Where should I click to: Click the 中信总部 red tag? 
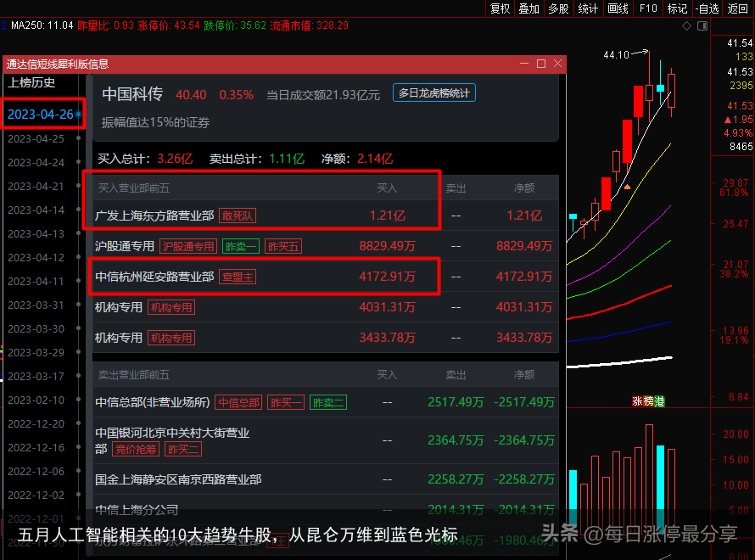(238, 402)
